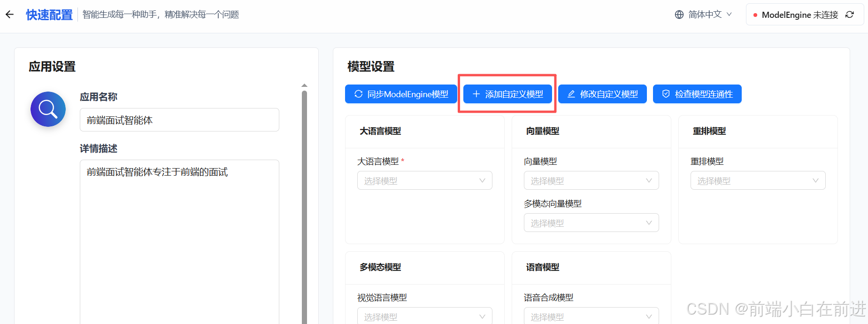Click 添加自定义模型 button
868x324 pixels.
(x=507, y=94)
